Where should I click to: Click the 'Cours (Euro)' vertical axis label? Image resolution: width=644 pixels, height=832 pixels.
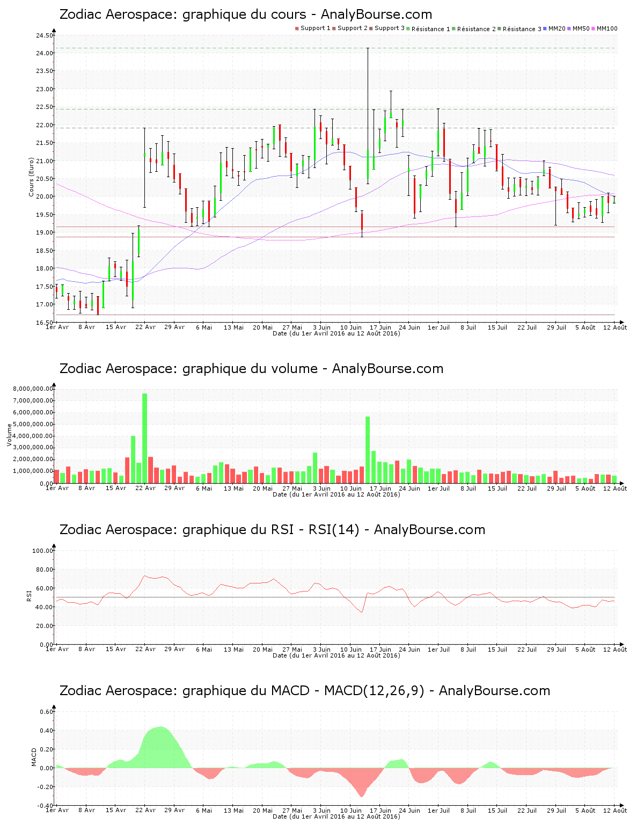click(x=32, y=177)
